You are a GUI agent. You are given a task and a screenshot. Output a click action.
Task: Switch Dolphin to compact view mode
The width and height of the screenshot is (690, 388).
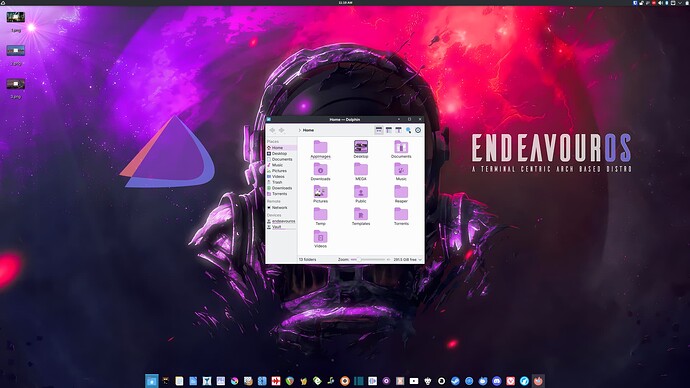(x=389, y=130)
